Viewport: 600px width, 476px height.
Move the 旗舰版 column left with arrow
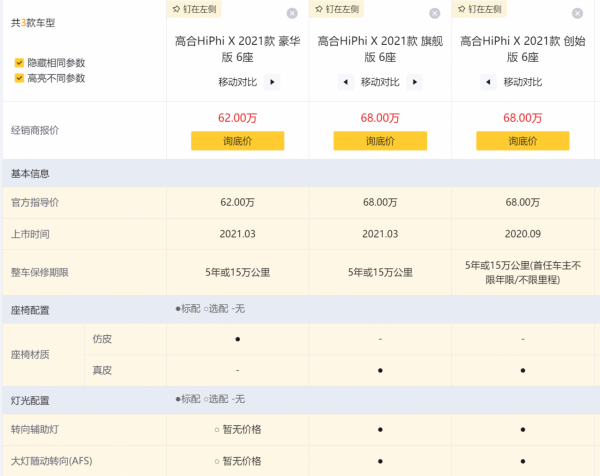[x=346, y=82]
